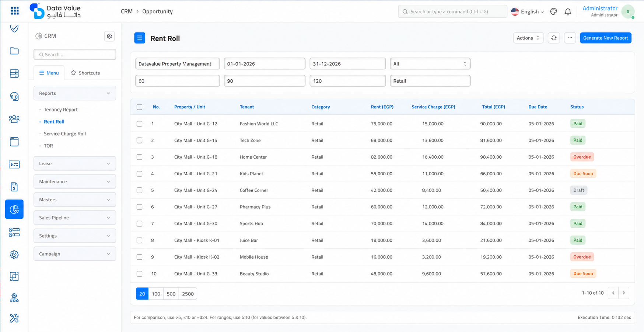Open Rent Roll menu item
Screen dimensions: 644x332
pos(54,122)
